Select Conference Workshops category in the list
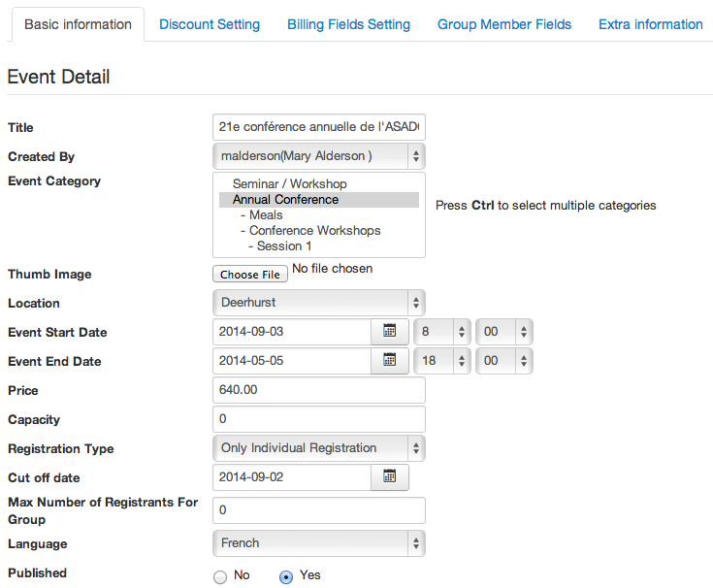The height and width of the screenshot is (588, 713). click(x=314, y=231)
